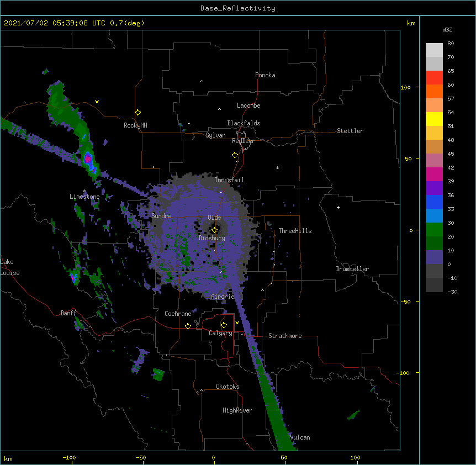Select the Lacombe city label
This screenshot has width=476, height=465.
tap(248, 105)
